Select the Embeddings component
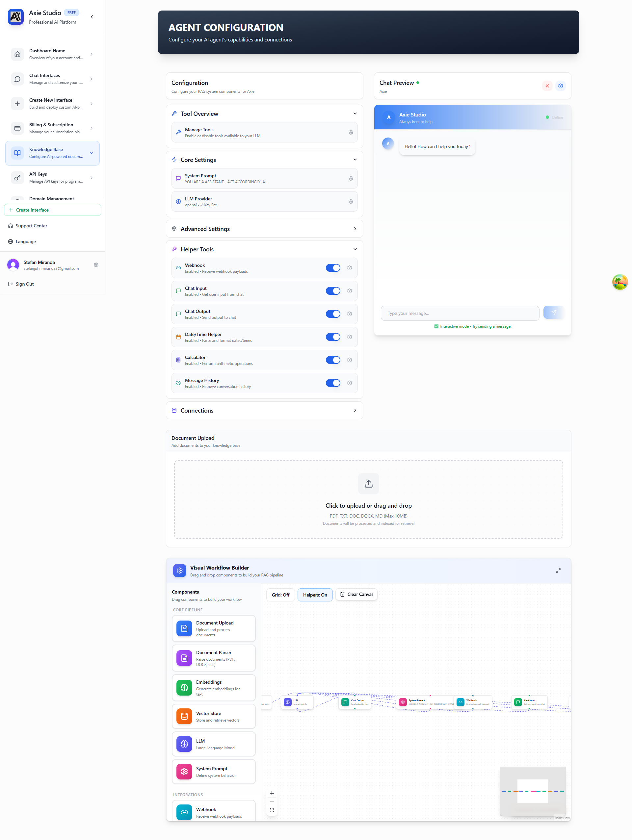This screenshot has width=632, height=840. click(x=214, y=688)
